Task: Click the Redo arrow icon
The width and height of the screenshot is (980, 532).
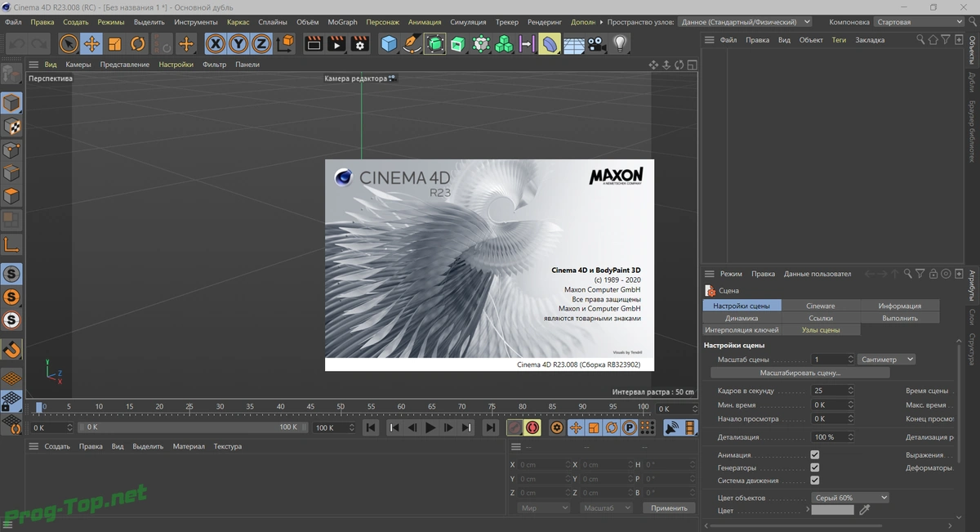Action: (x=39, y=43)
